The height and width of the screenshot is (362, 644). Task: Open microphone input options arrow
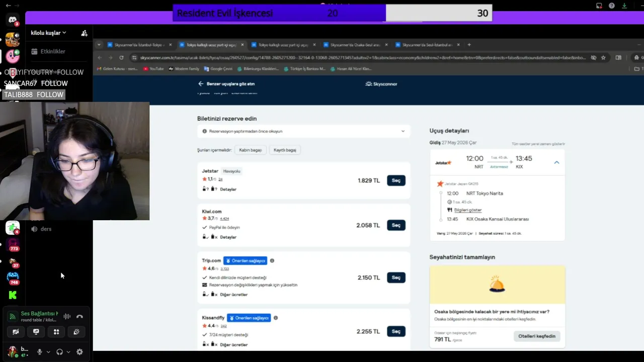48,352
